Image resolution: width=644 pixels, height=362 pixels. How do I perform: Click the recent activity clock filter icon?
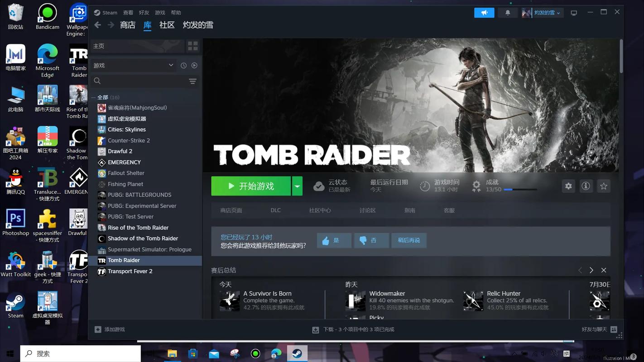[183, 66]
